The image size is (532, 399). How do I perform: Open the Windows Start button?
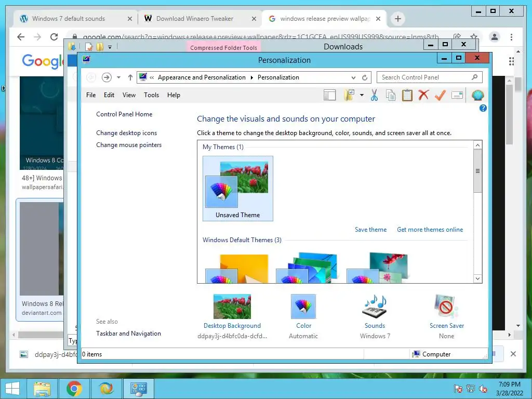point(12,389)
